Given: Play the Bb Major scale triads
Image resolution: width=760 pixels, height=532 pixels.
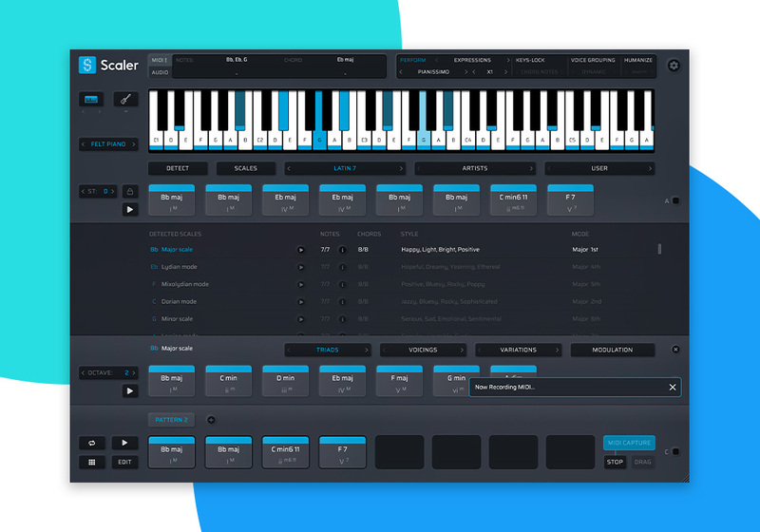Looking at the screenshot, I should [130, 391].
